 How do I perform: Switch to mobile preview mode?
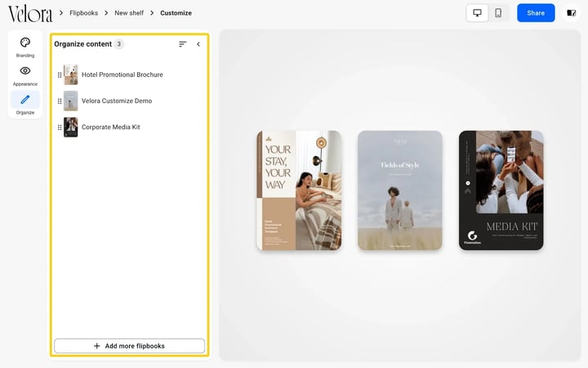[x=498, y=13]
